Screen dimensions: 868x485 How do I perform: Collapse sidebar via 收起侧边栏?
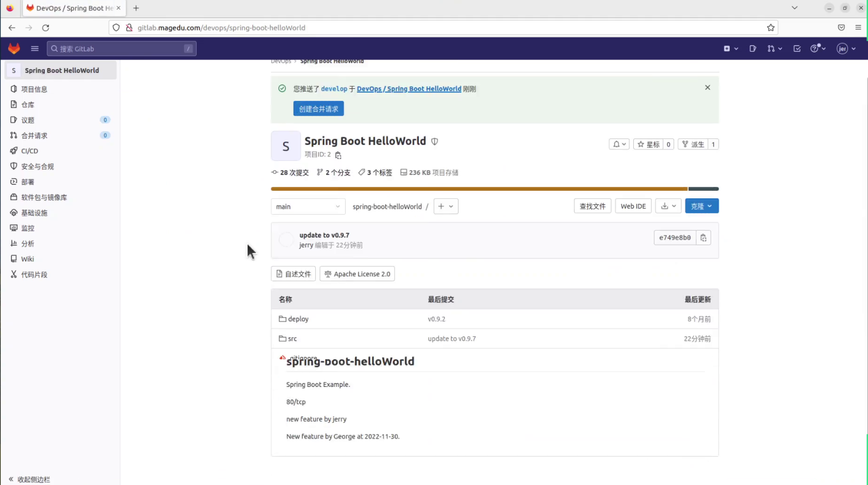(30, 480)
